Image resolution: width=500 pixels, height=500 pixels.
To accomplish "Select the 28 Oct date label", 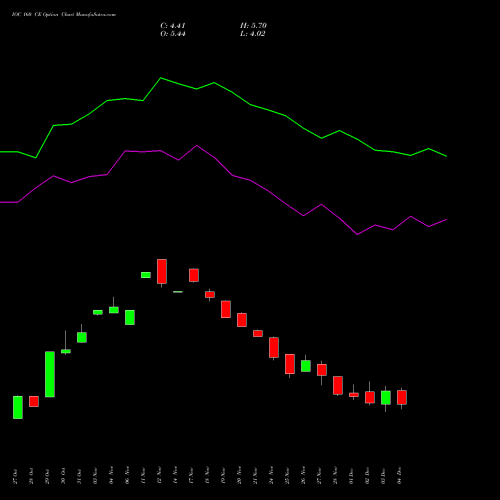I will tap(31, 476).
